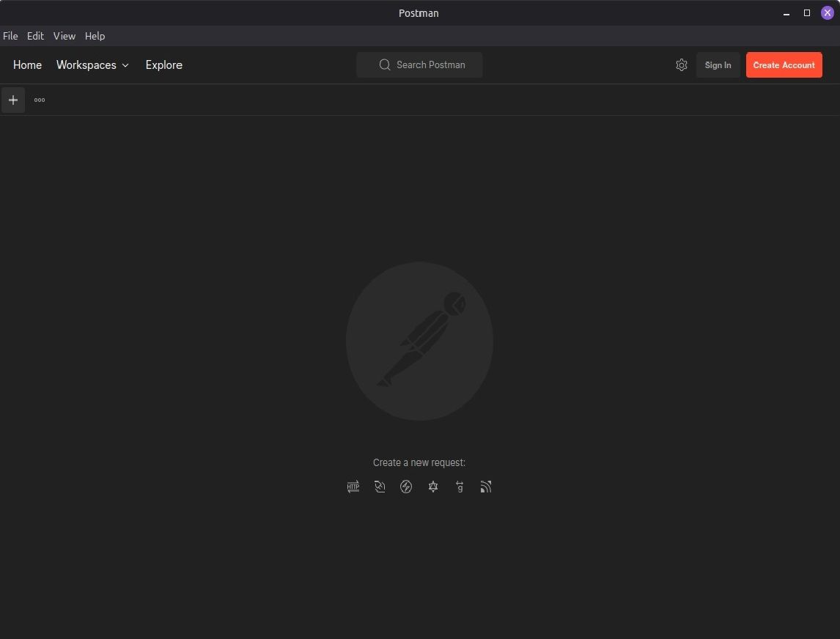Open Settings via the gear icon

pyautogui.click(x=682, y=64)
